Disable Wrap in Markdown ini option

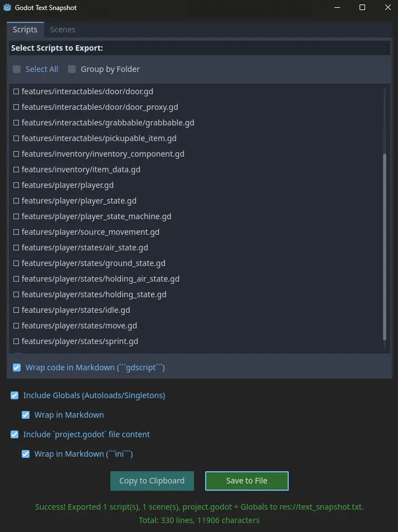(x=26, y=454)
